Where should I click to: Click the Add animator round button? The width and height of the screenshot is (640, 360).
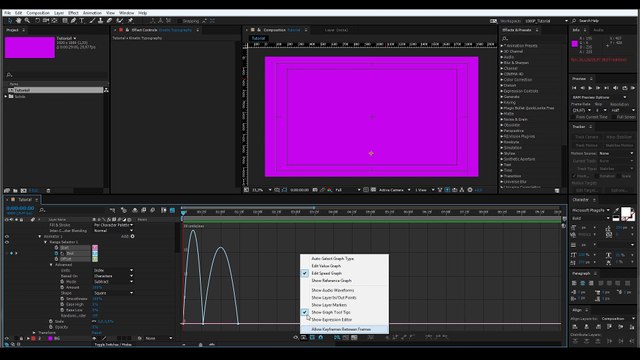pyautogui.click(x=133, y=236)
